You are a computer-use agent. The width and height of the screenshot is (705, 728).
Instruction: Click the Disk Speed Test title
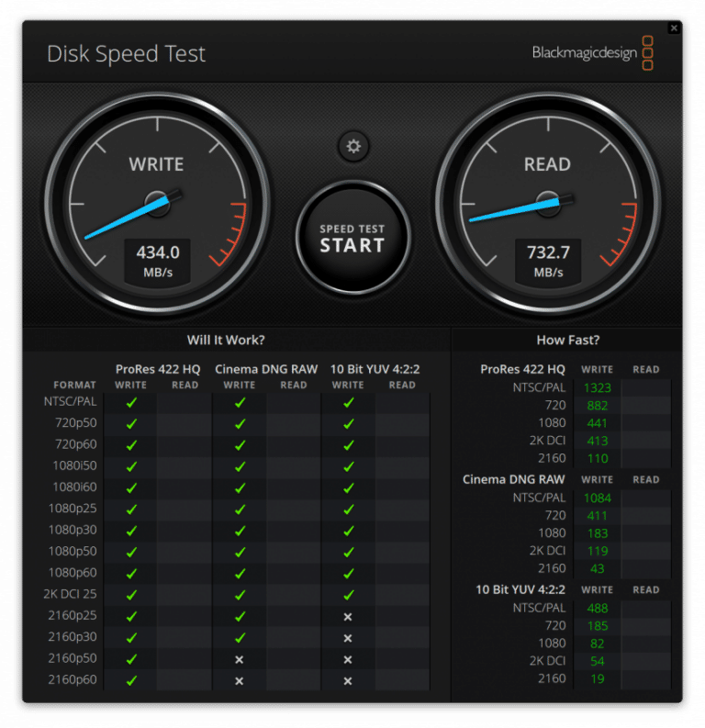coord(127,54)
